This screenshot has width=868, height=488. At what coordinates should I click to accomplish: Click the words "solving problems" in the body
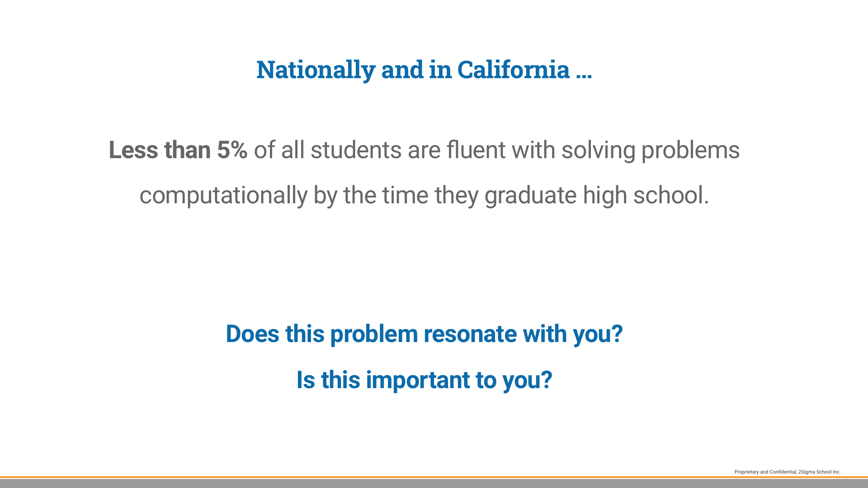click(650, 150)
